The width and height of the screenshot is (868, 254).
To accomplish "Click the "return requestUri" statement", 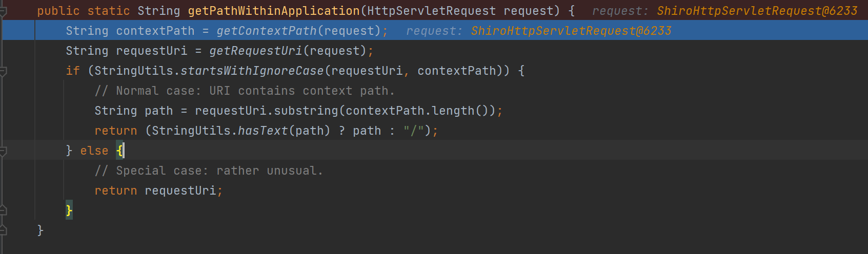I will tap(158, 190).
